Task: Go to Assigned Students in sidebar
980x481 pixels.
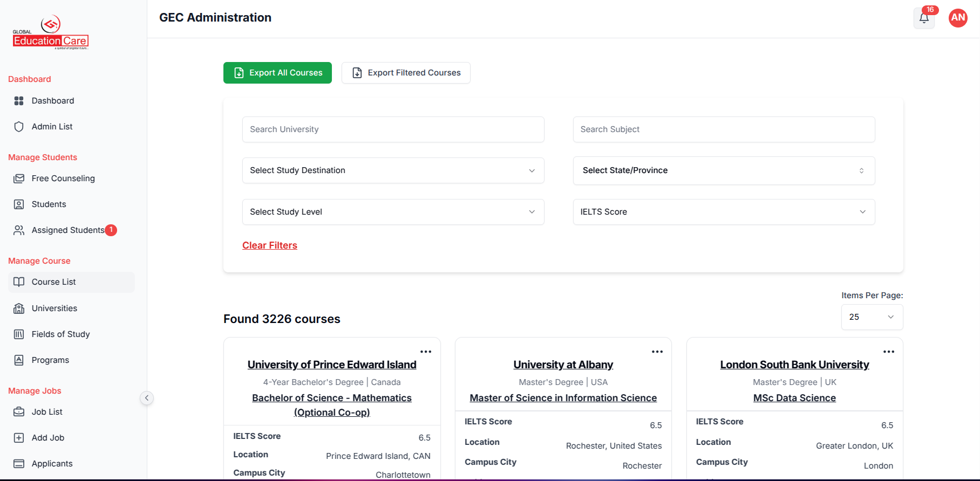Action: (67, 230)
